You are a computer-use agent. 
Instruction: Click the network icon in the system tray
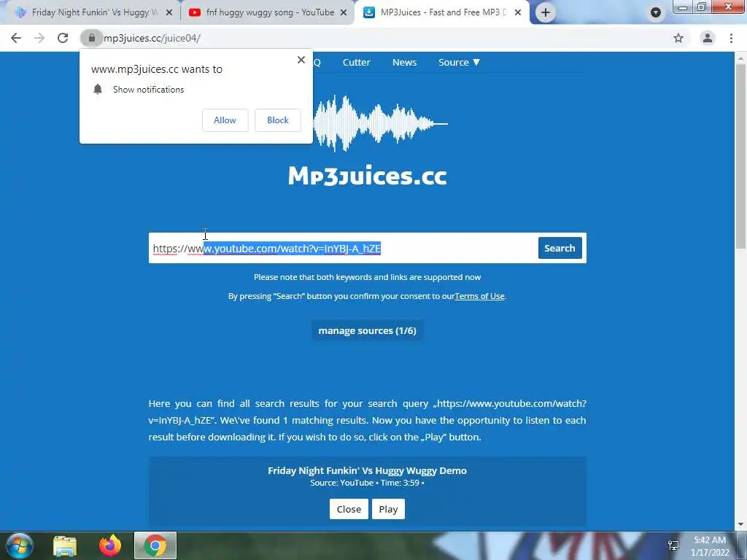click(673, 545)
